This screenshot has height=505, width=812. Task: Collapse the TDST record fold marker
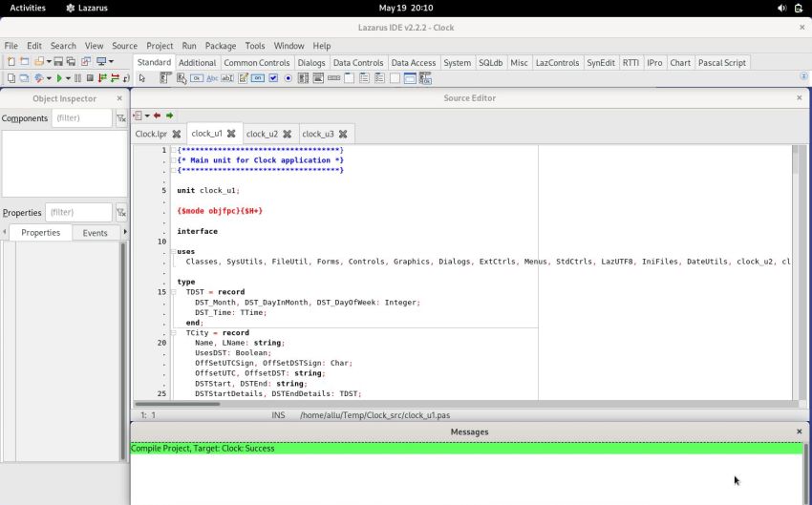pos(174,292)
